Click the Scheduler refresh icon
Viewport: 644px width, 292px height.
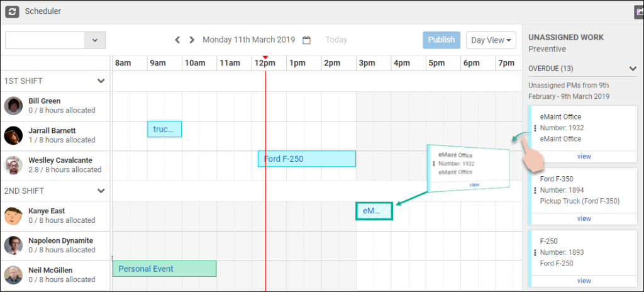pyautogui.click(x=13, y=11)
